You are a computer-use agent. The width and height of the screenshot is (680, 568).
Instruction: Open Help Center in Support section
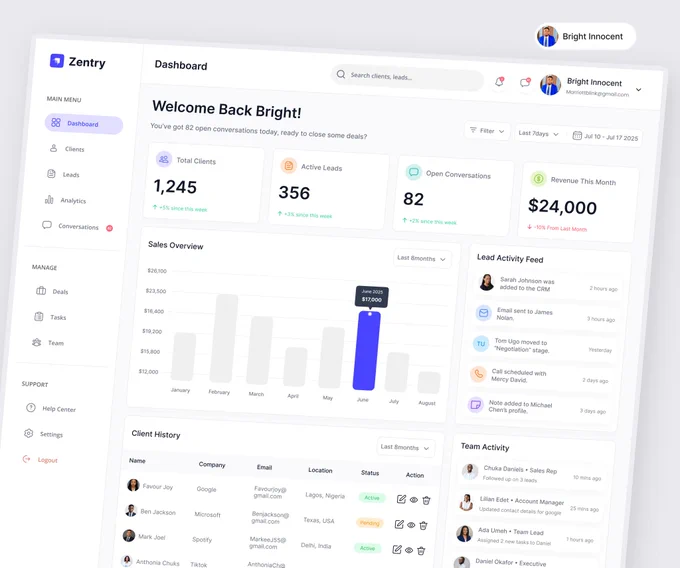[x=51, y=408]
